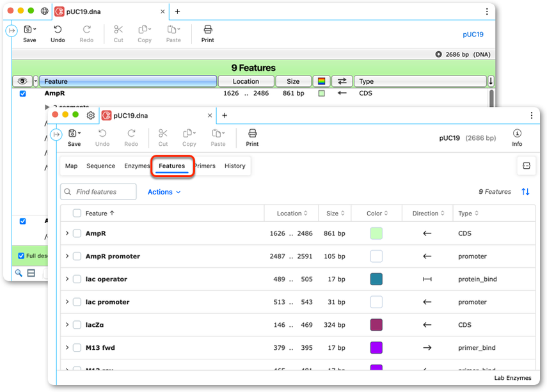Click Undo icon in back window
Screen dimensions: 547x392
58,29
